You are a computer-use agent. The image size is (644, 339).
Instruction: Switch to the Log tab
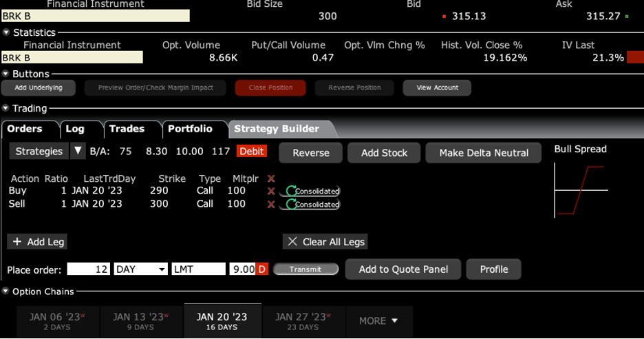tap(75, 129)
